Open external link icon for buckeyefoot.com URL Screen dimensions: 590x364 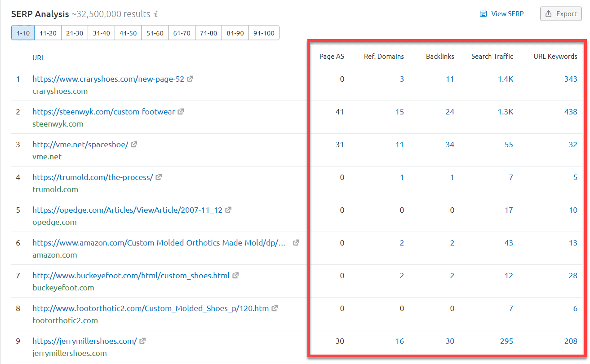point(235,276)
